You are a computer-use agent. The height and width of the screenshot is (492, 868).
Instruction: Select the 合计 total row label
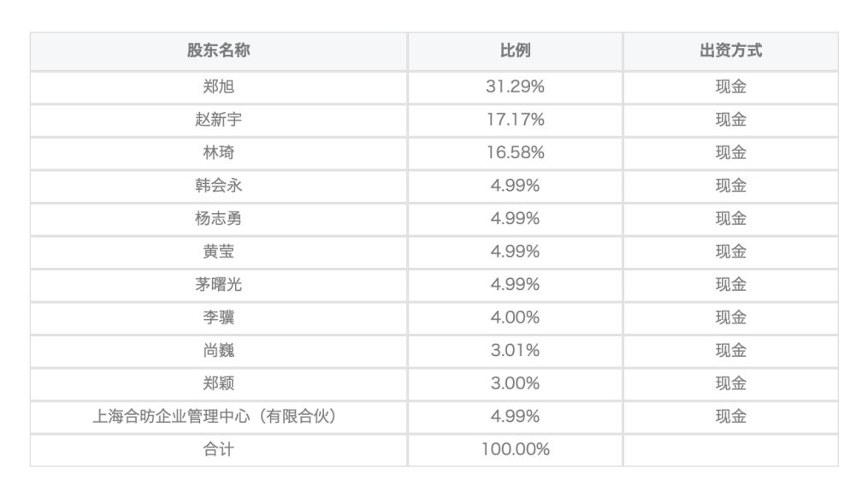click(x=218, y=449)
